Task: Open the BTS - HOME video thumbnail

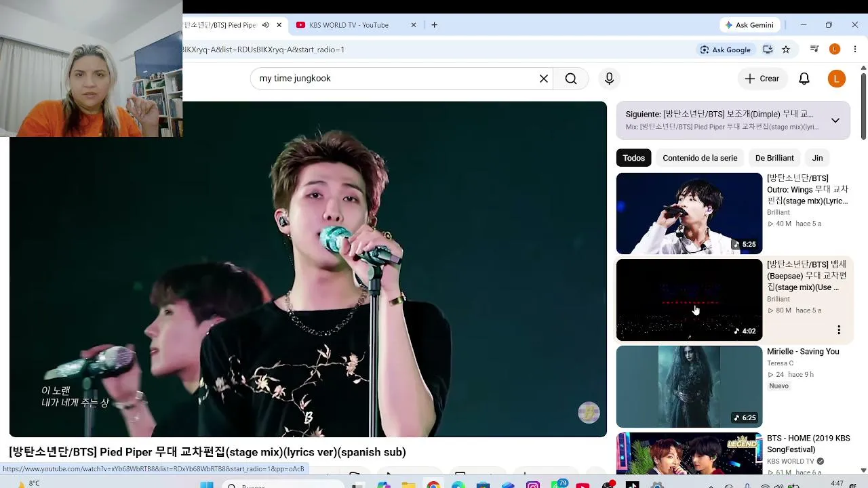Action: tap(689, 453)
